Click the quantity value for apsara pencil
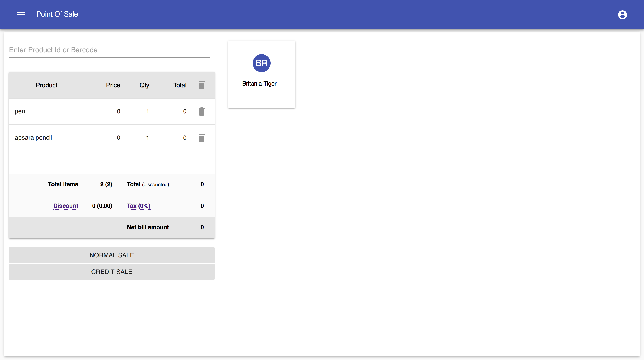 [x=148, y=138]
